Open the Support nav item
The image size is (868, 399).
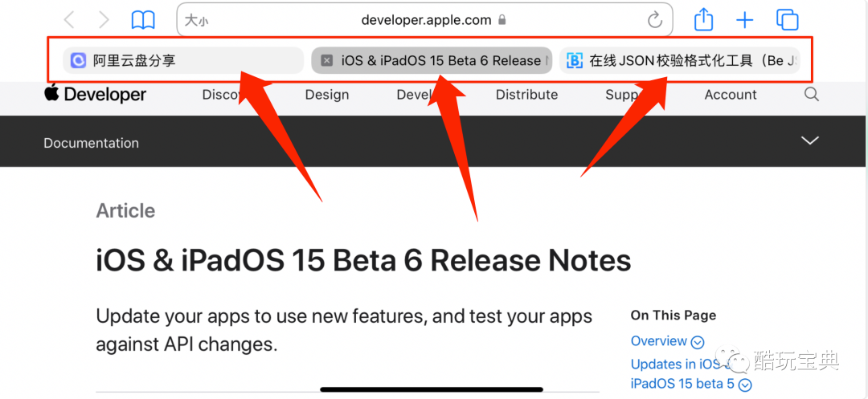(x=625, y=95)
